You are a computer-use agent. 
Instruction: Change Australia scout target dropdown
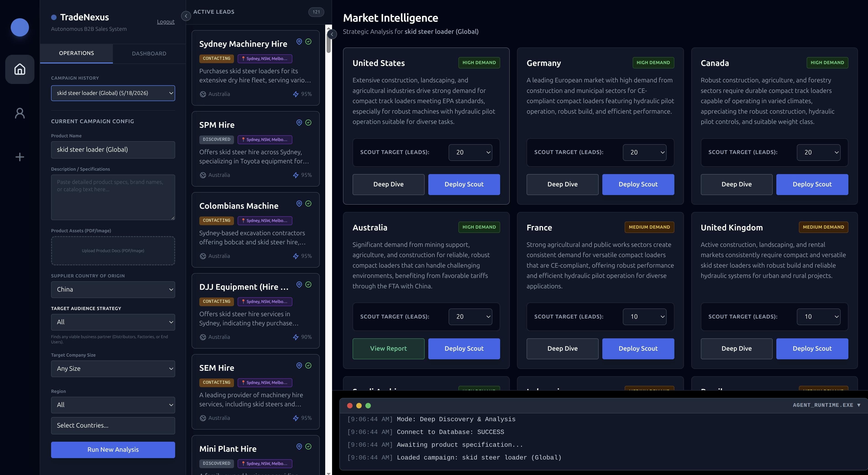click(470, 317)
